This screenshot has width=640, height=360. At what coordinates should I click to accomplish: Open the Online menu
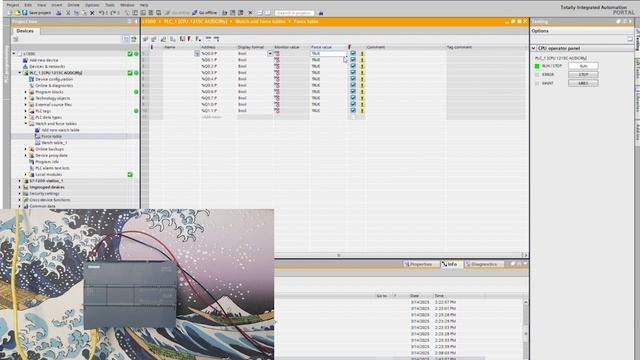point(73,5)
